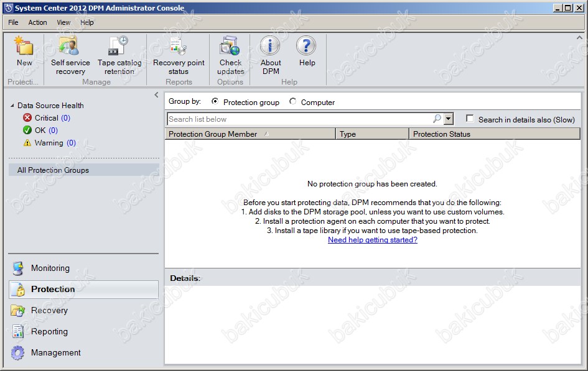This screenshot has height=371, width=588.
Task: Click the Data Source Health label
Action: 50,106
